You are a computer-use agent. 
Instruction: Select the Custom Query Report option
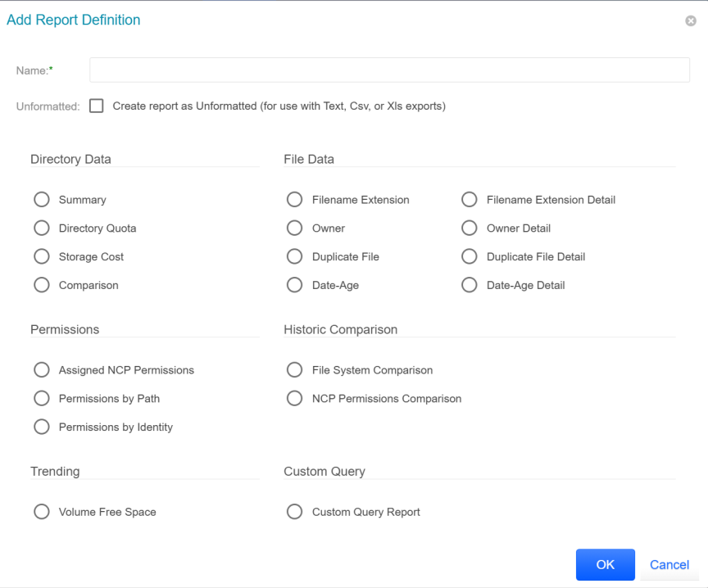click(x=294, y=511)
